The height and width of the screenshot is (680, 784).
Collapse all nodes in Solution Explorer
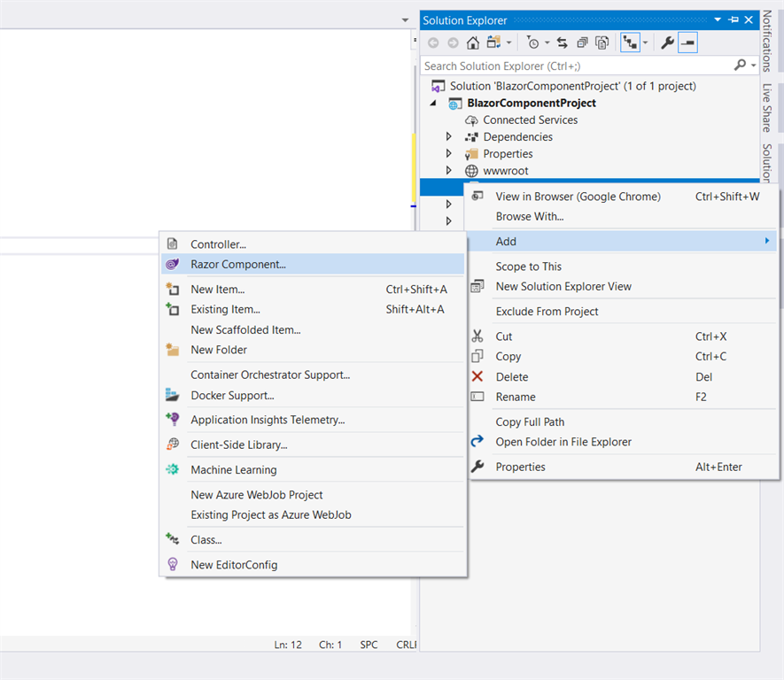pyautogui.click(x=583, y=43)
